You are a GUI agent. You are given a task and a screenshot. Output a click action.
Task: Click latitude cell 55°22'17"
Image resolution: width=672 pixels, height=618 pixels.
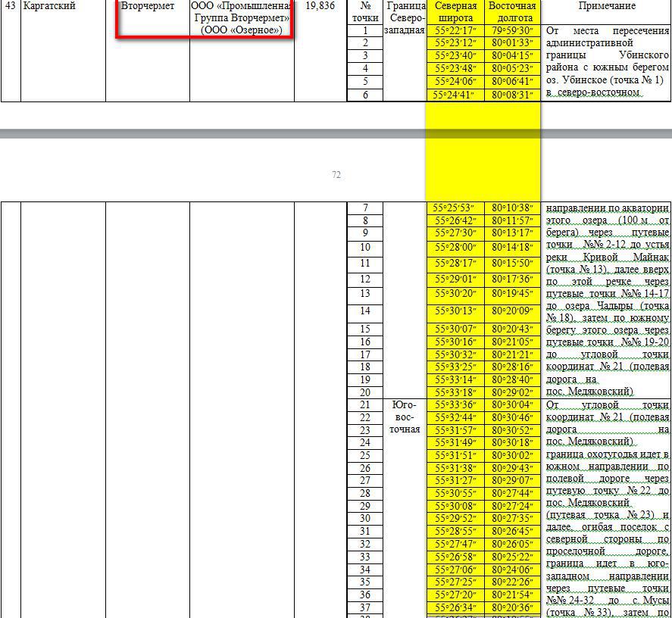[x=455, y=31]
